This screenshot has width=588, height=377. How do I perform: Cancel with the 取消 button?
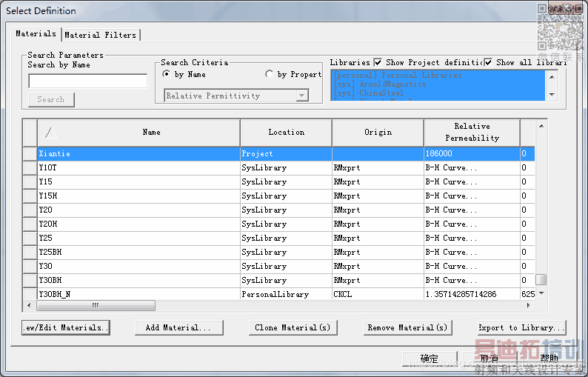coord(490,359)
